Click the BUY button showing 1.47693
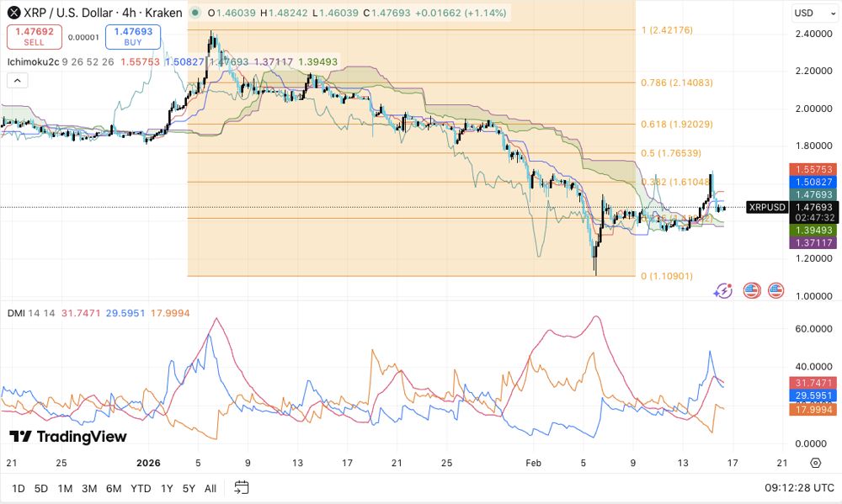This screenshot has height=504, width=842. [x=131, y=37]
